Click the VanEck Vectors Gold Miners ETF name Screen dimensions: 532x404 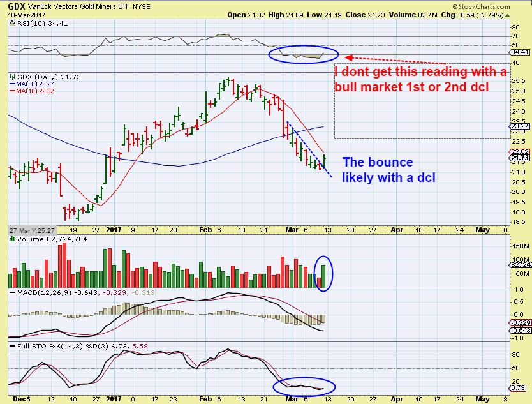tap(78, 6)
